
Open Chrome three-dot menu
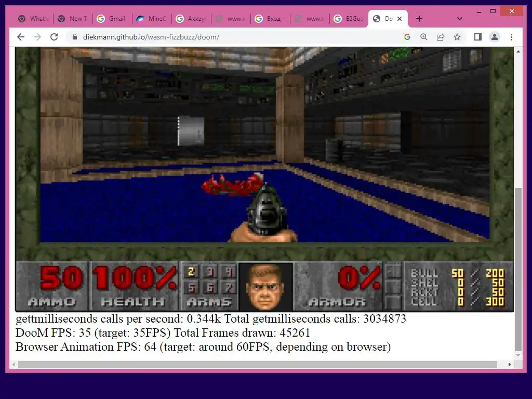point(511,37)
